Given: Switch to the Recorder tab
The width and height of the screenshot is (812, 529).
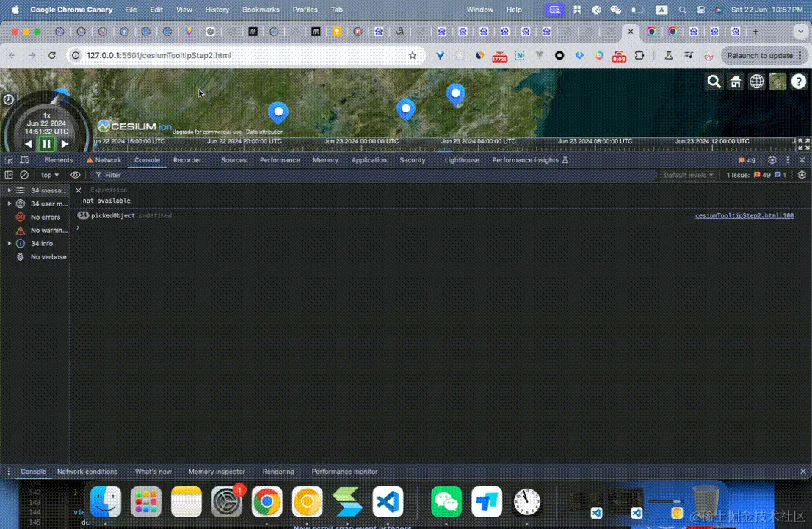Looking at the screenshot, I should point(187,160).
